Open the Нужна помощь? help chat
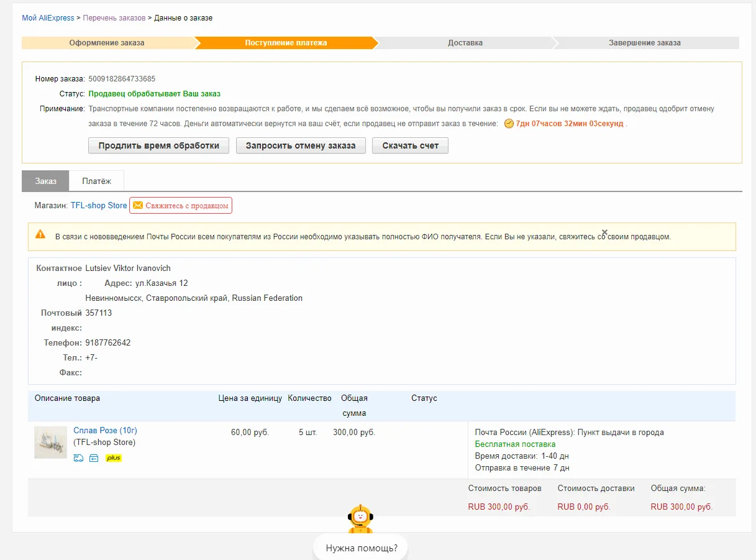Image resolution: width=756 pixels, height=560 pixels. [x=360, y=548]
